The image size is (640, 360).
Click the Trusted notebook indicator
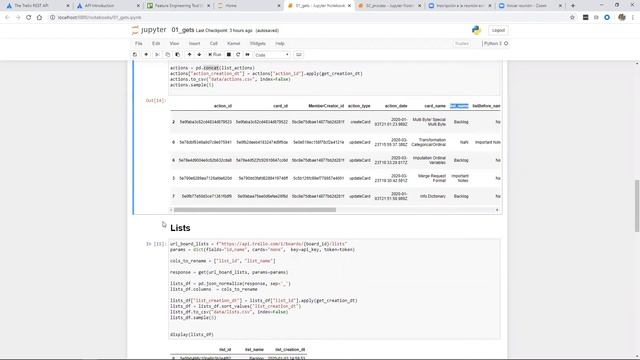click(462, 43)
